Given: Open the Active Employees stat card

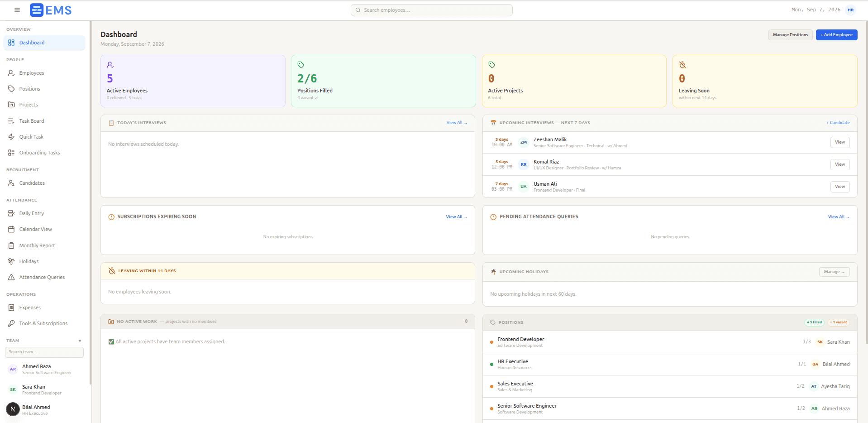Looking at the screenshot, I should (193, 81).
